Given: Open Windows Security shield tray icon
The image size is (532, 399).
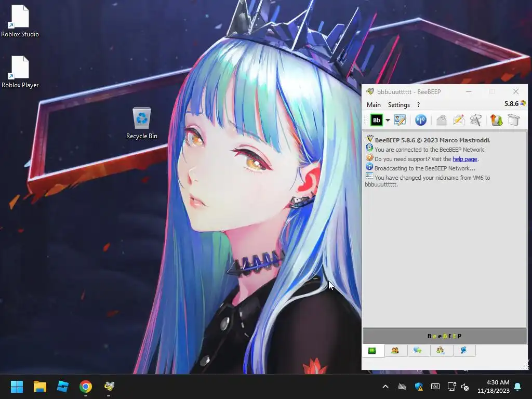Looking at the screenshot, I should pos(419,387).
